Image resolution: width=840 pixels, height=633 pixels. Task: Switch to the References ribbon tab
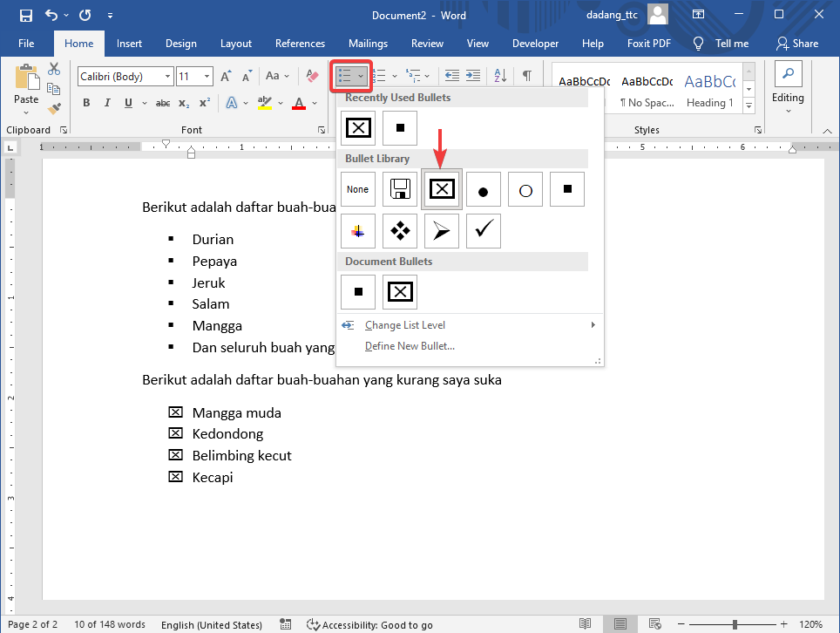300,43
